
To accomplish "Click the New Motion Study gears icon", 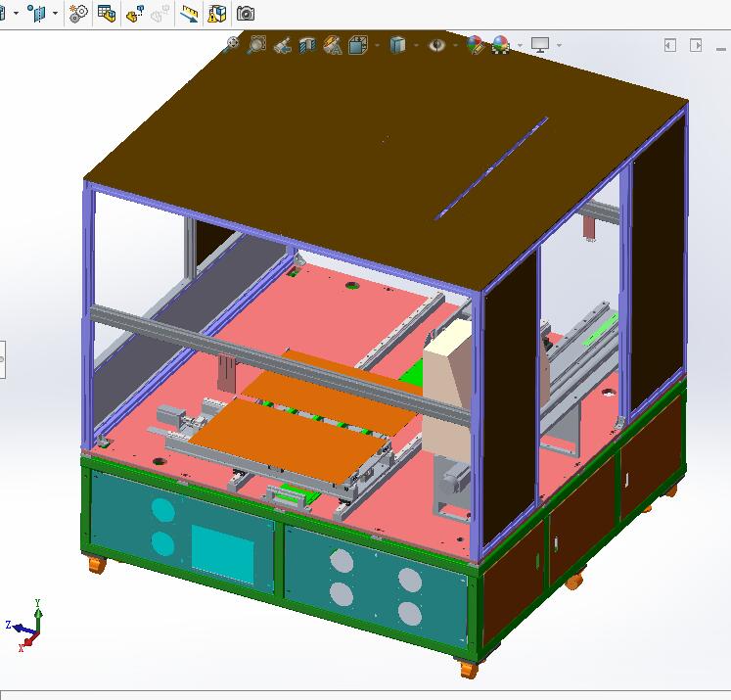I will 78,13.
